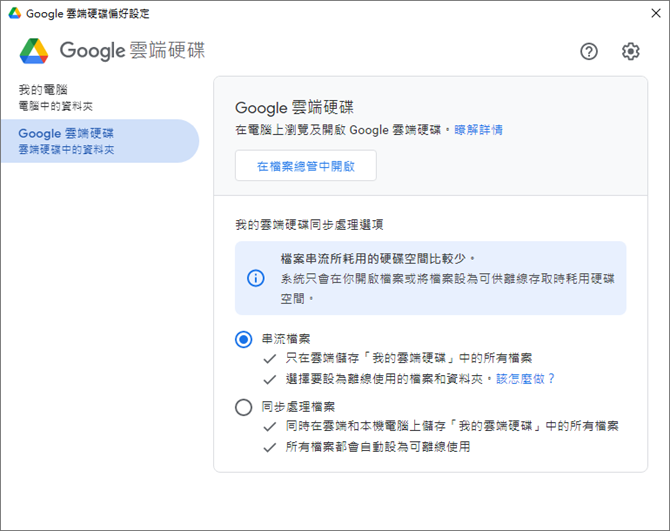The height and width of the screenshot is (531, 670).
Task: Choose the 串流檔案 option label
Action: pos(286,339)
